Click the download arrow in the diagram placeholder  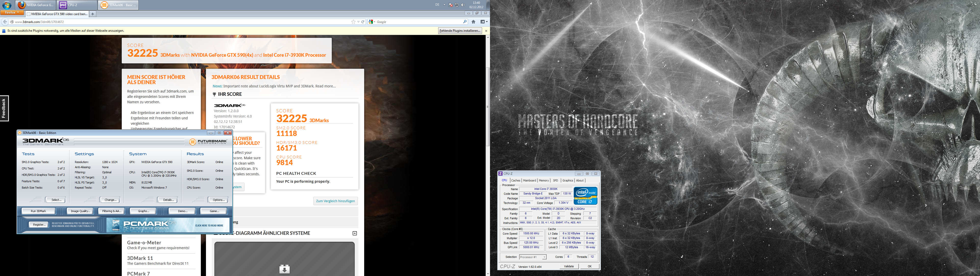284,269
